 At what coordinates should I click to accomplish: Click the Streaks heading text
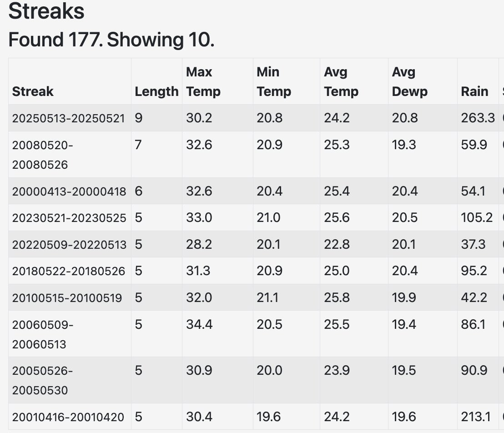click(x=46, y=11)
